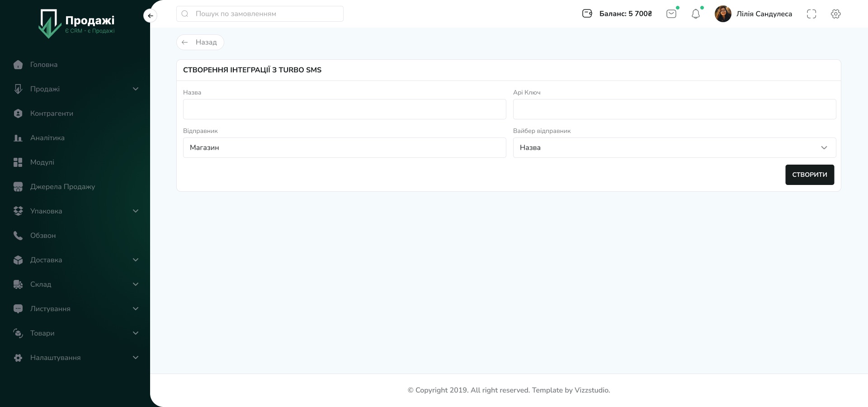Open notifications bell icon
This screenshot has width=868, height=407.
point(696,14)
